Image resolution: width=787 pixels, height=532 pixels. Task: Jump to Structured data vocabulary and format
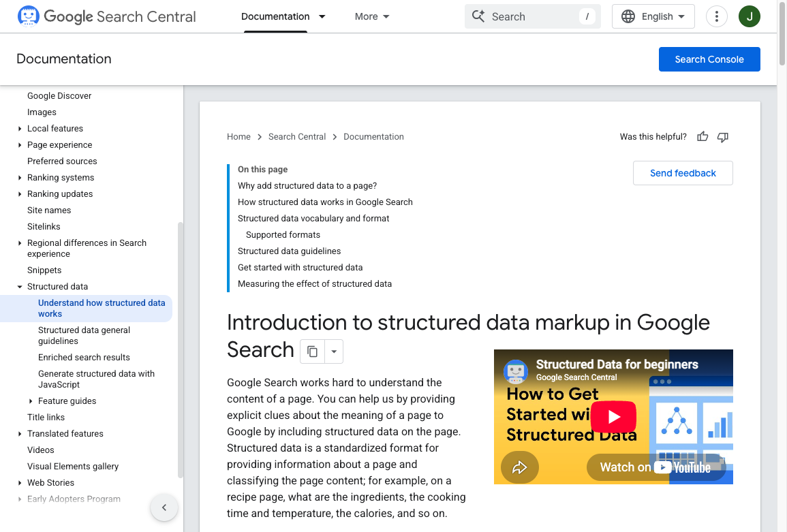click(313, 219)
